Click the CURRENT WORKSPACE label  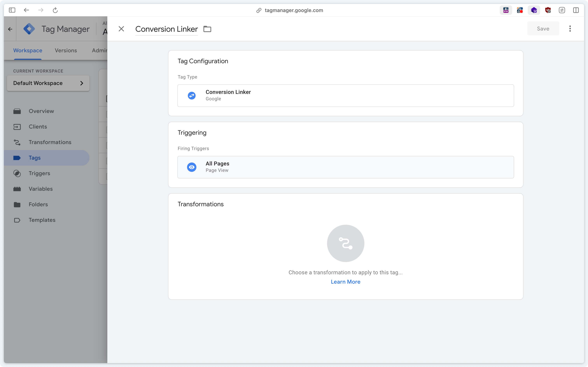(38, 71)
